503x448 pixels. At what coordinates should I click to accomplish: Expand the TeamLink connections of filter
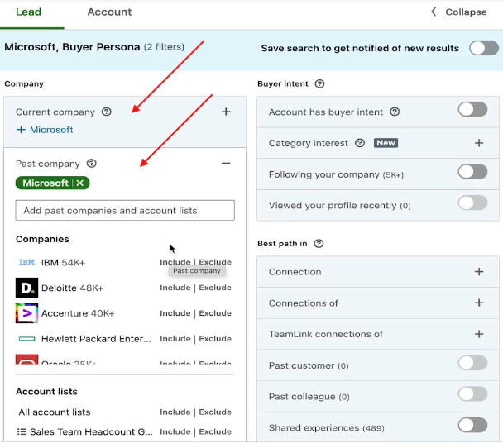[478, 334]
